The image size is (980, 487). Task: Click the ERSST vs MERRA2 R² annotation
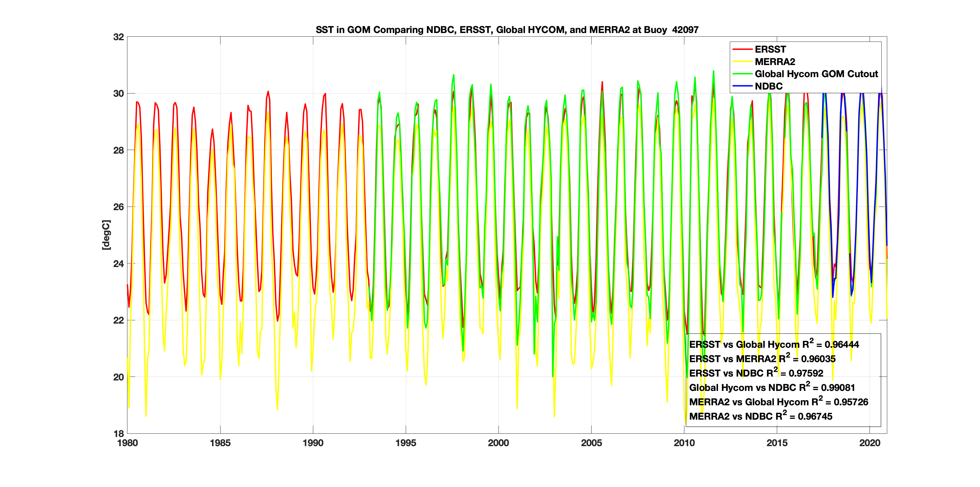point(762,359)
